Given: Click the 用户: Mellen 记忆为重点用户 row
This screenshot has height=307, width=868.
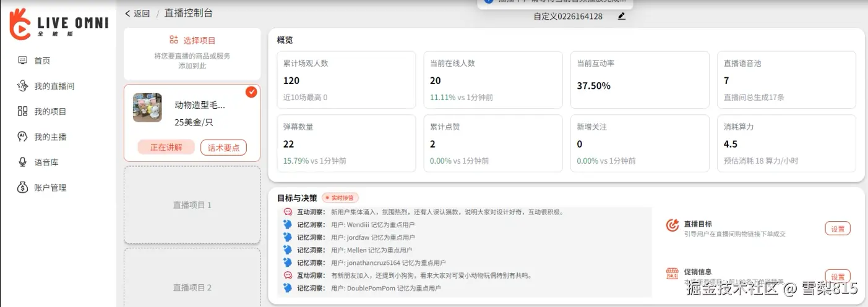Looking at the screenshot, I should 371,250.
